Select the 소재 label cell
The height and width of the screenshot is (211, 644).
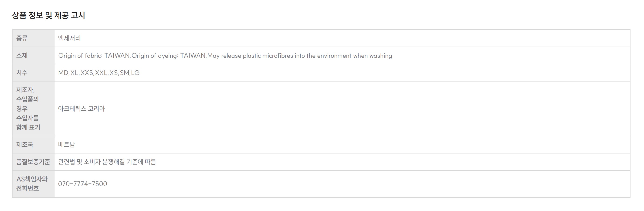(33, 55)
